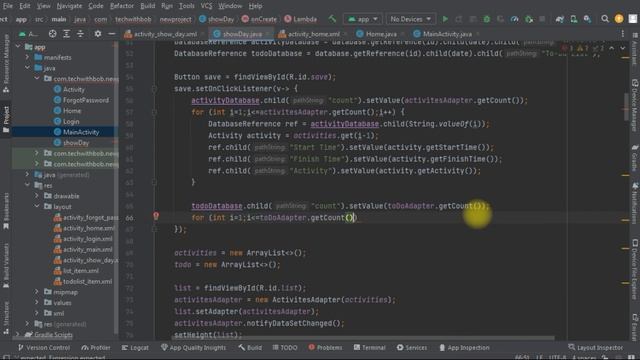Expand the manifests folder
Screen dimensions: 640x360
click(x=28, y=58)
